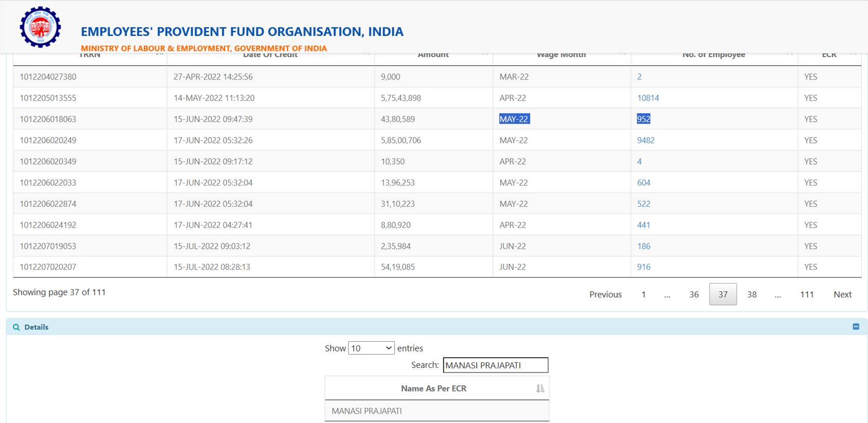Jump to last page 111
Image resolution: width=868 pixels, height=423 pixels.
807,294
